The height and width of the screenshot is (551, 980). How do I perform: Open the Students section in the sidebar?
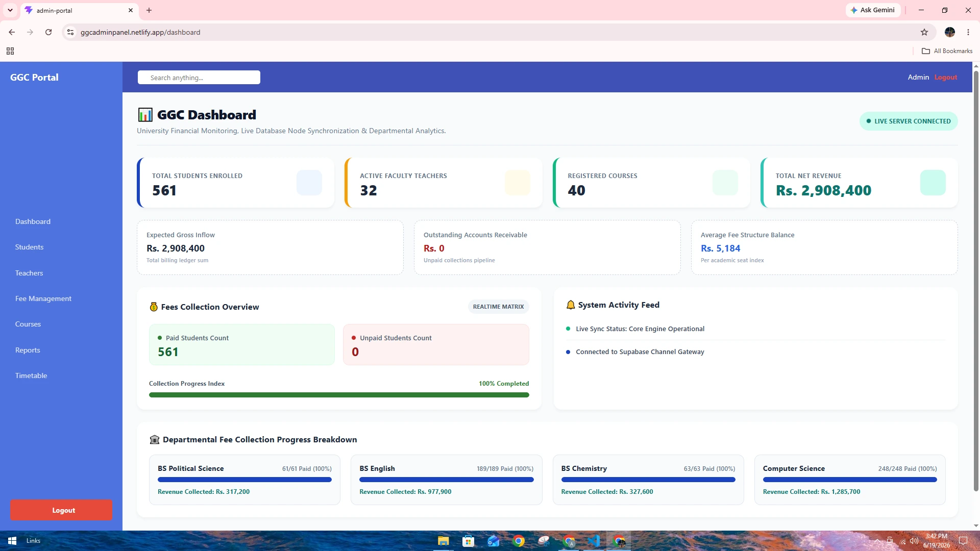29,247
